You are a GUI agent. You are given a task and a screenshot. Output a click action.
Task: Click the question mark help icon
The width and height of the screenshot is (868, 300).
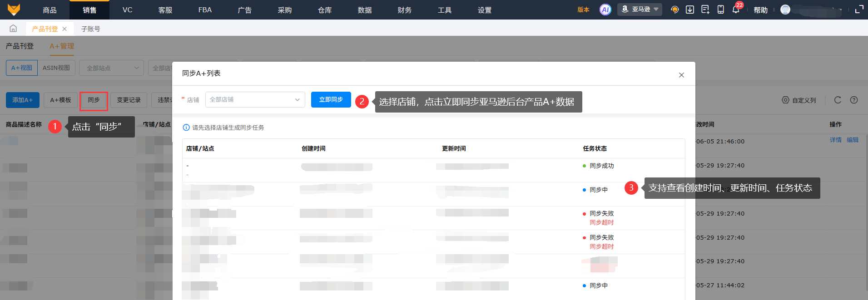pyautogui.click(x=854, y=100)
